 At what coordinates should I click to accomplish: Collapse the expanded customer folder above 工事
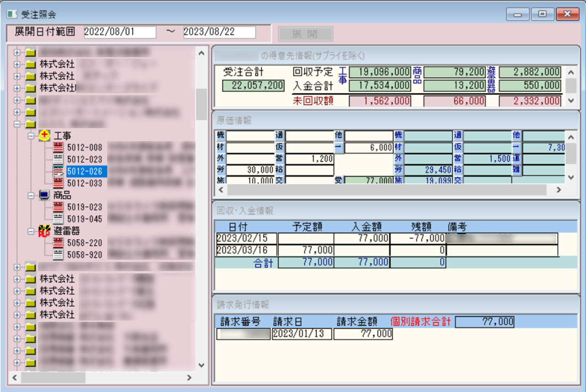coord(17,124)
